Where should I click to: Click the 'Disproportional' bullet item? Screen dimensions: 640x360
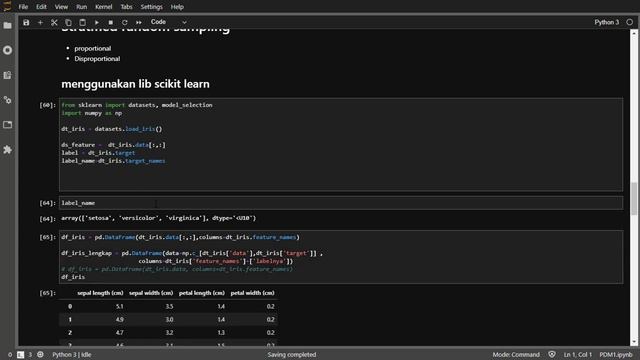click(97, 59)
